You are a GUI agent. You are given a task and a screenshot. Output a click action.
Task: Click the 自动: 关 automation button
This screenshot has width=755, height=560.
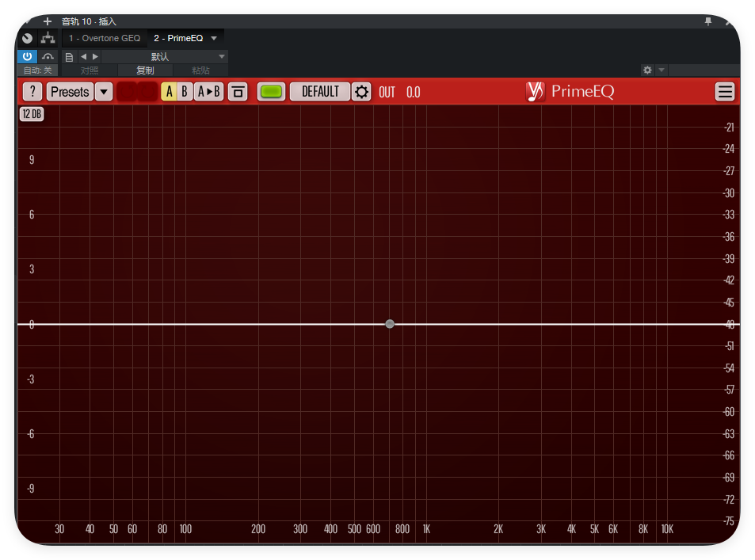coord(37,70)
